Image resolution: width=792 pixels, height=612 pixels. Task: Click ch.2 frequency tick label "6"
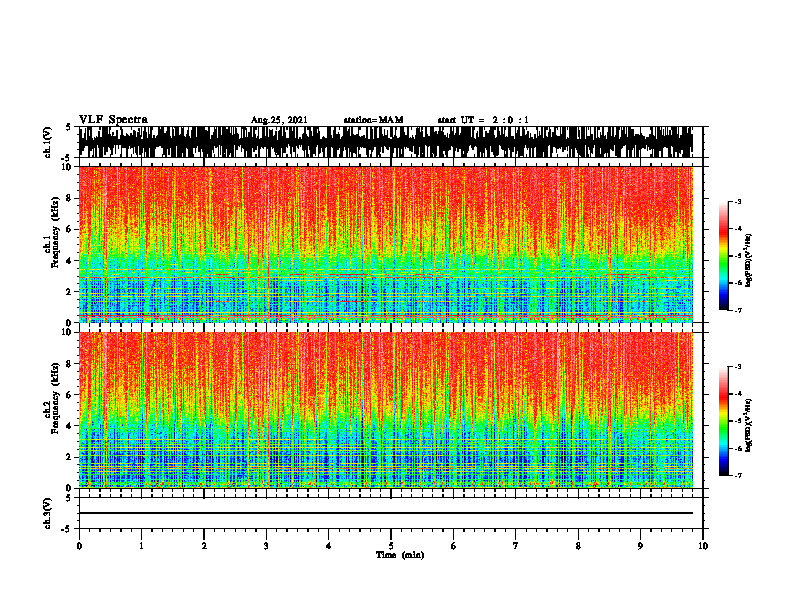(x=70, y=394)
